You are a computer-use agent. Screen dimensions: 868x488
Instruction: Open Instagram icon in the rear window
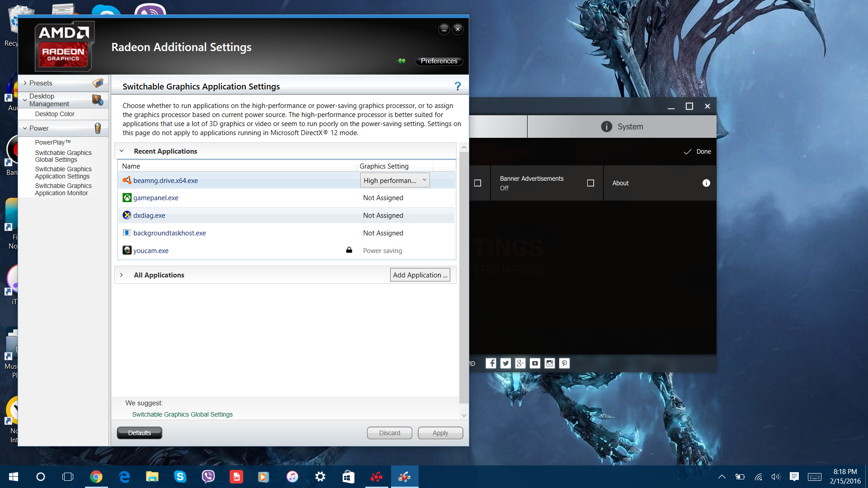(550, 363)
